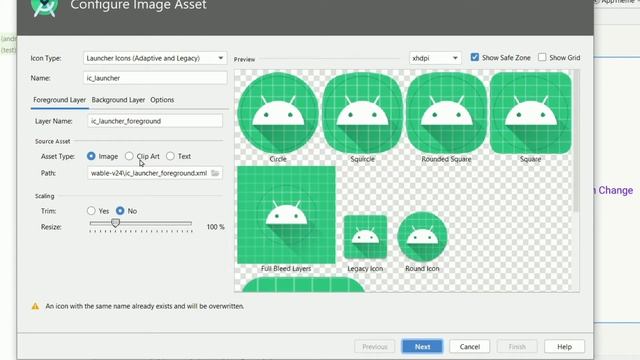Edit the Layer Name field
Viewport: 640px width, 360px height.
click(155, 121)
